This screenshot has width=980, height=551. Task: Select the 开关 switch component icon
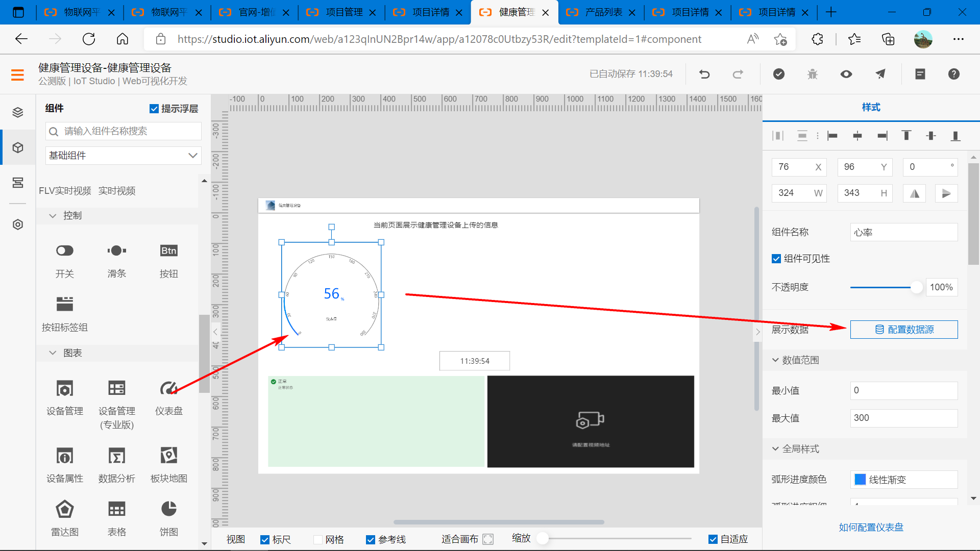pos(65,251)
